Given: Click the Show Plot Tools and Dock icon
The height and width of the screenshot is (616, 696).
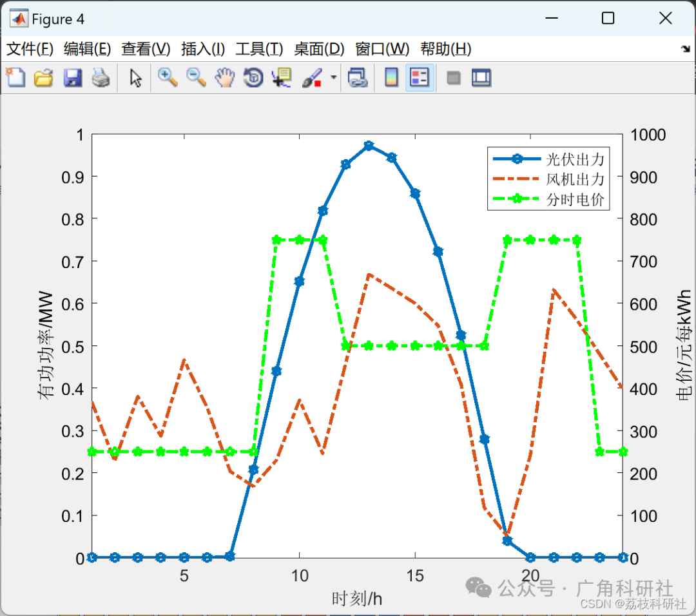Looking at the screenshot, I should pos(481,78).
